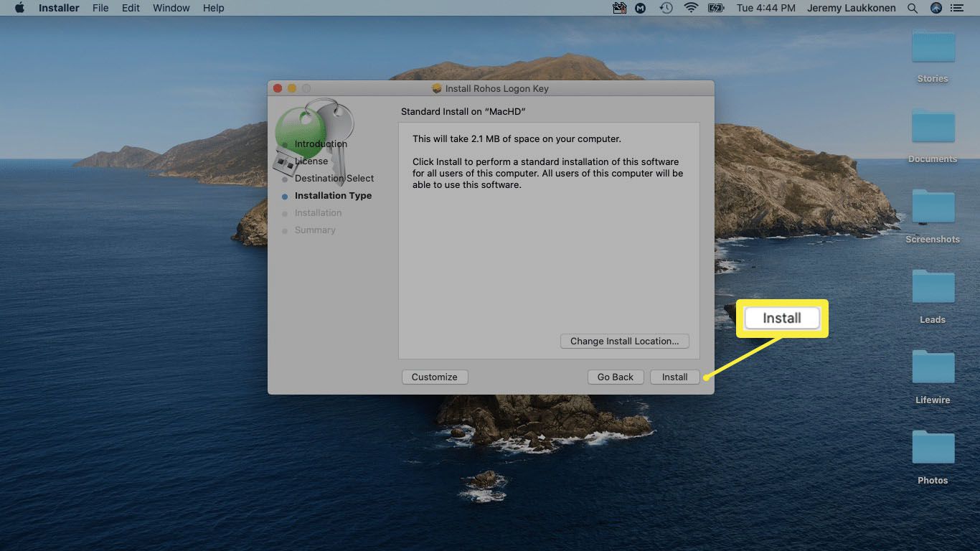The height and width of the screenshot is (551, 980).
Task: Open the File menu
Action: (x=100, y=8)
